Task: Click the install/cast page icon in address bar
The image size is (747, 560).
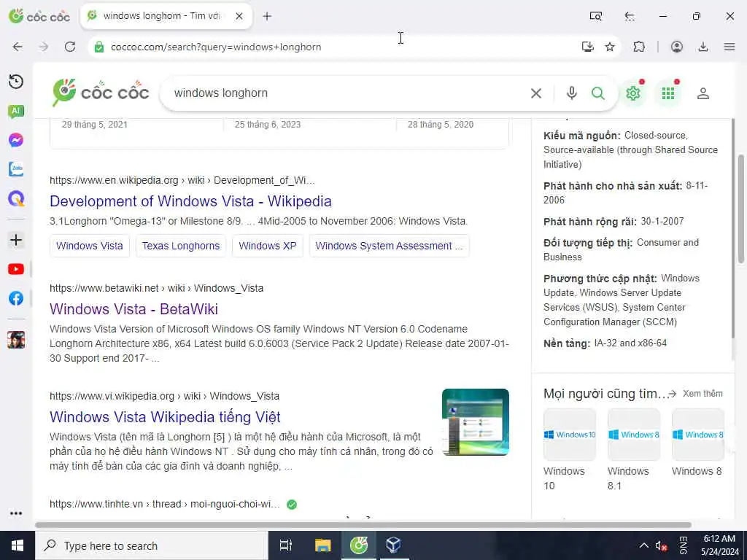Action: tap(588, 47)
